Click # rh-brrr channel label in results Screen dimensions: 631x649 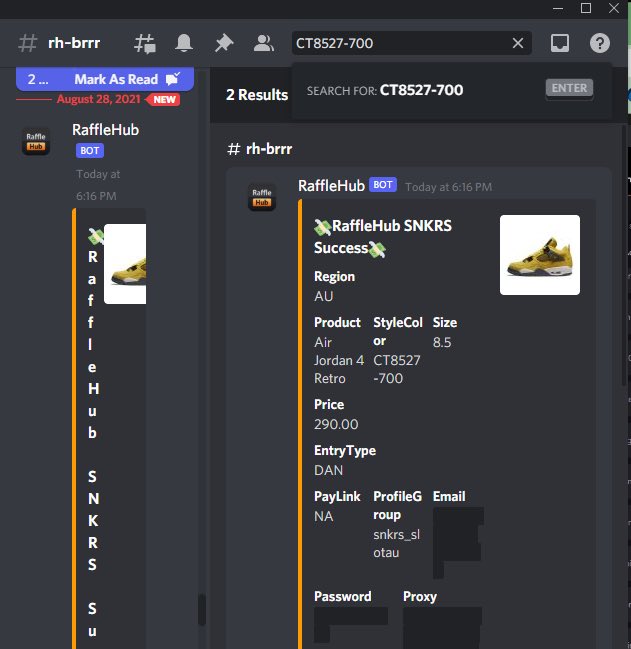click(x=259, y=149)
